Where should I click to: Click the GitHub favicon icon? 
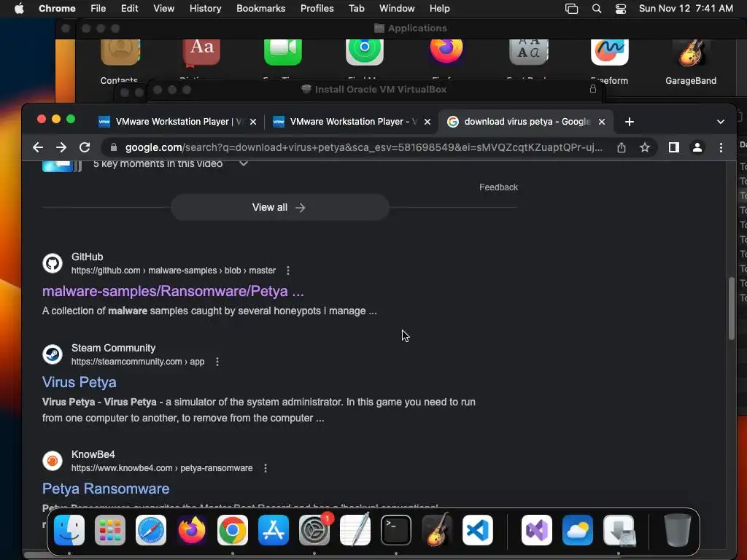(53, 263)
